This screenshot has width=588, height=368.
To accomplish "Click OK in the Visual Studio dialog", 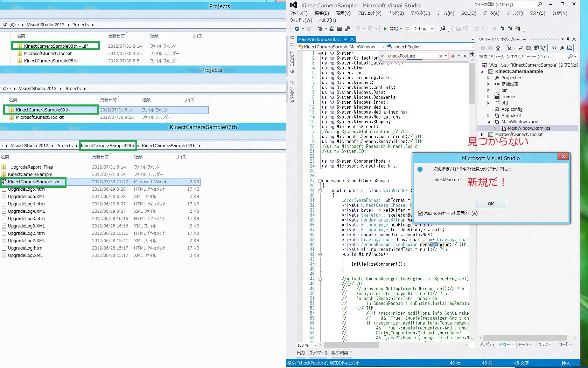I will click(491, 204).
